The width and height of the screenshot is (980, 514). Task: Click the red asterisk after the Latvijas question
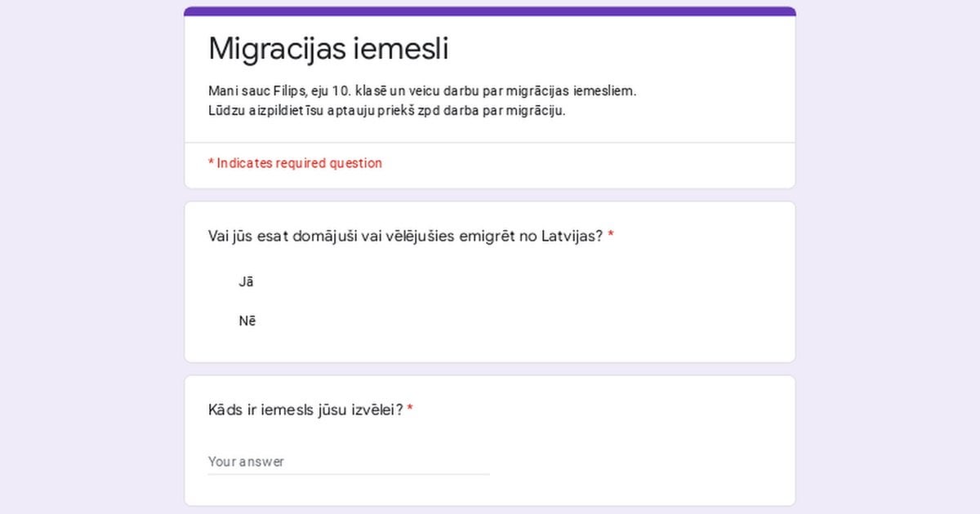(x=611, y=236)
